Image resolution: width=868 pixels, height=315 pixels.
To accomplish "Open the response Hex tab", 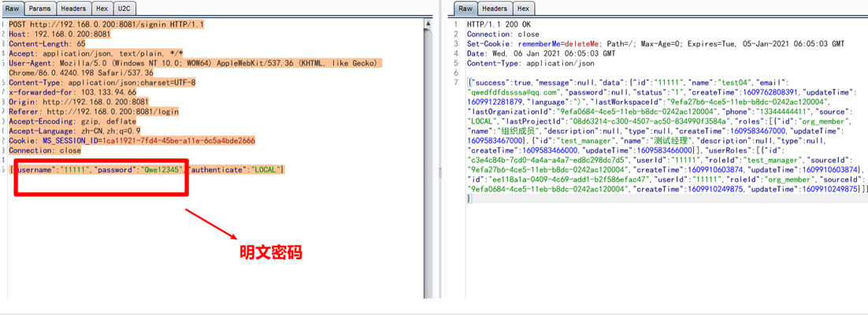I will tap(523, 9).
